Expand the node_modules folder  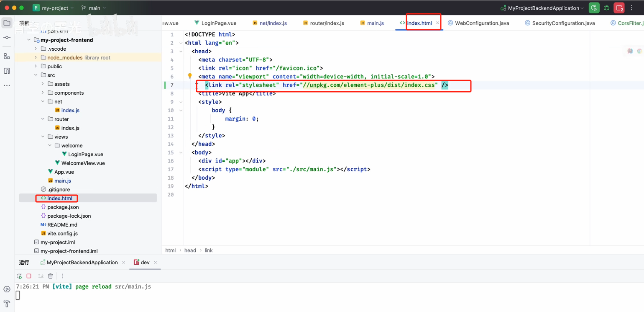[36, 58]
